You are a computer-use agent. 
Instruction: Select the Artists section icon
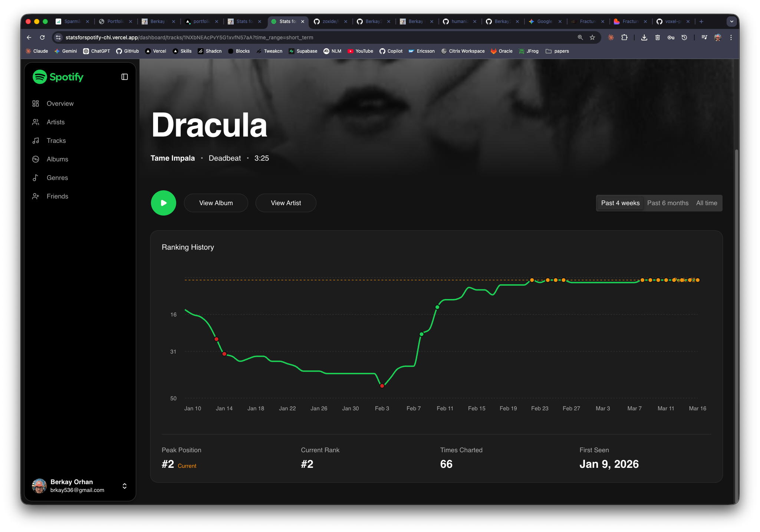tap(36, 122)
